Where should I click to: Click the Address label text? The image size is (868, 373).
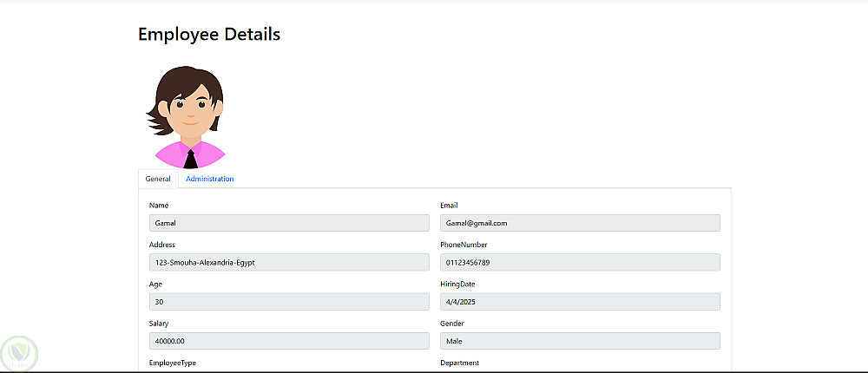pyautogui.click(x=162, y=245)
